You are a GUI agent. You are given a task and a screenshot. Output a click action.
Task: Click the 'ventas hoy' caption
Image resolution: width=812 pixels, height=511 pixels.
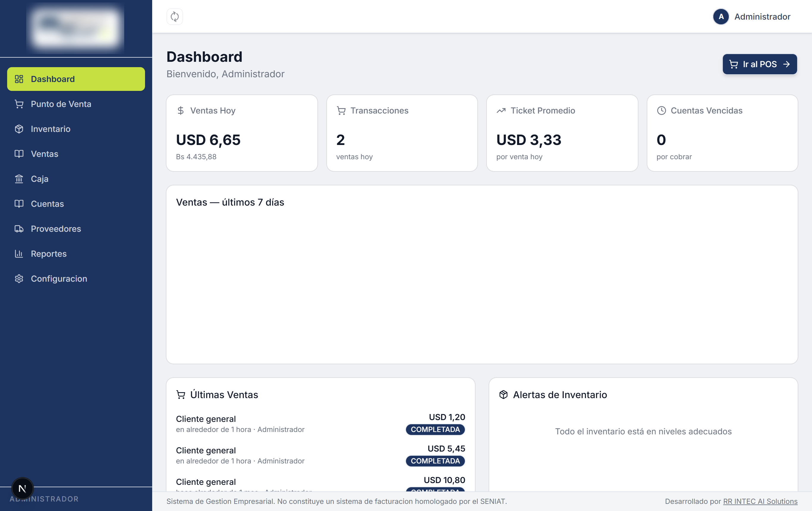click(354, 157)
